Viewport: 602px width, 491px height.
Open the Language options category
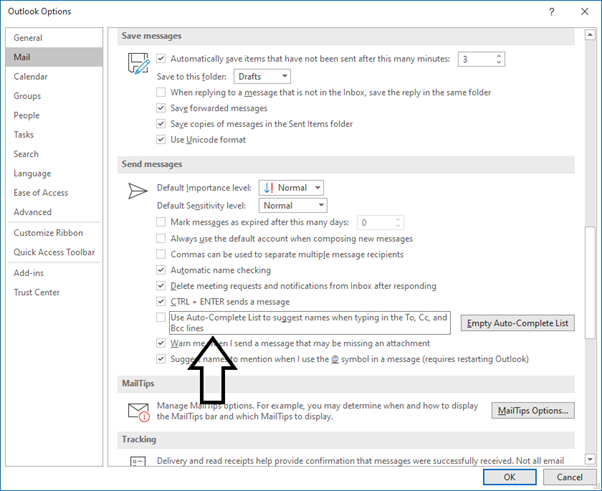[54, 174]
